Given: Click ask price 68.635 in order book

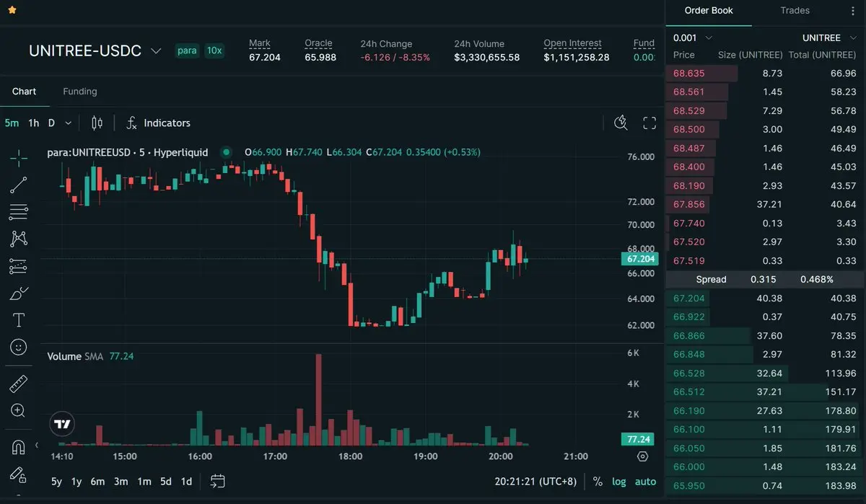Looking at the screenshot, I should (688, 73).
